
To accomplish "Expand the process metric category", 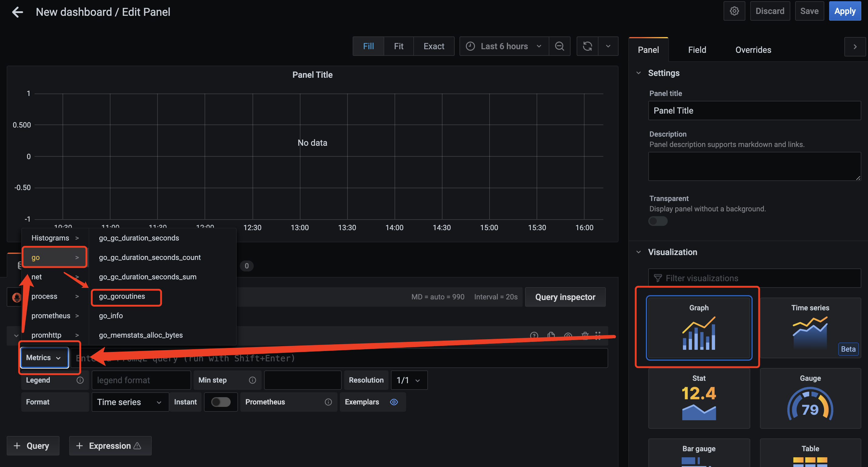I will [x=55, y=296].
